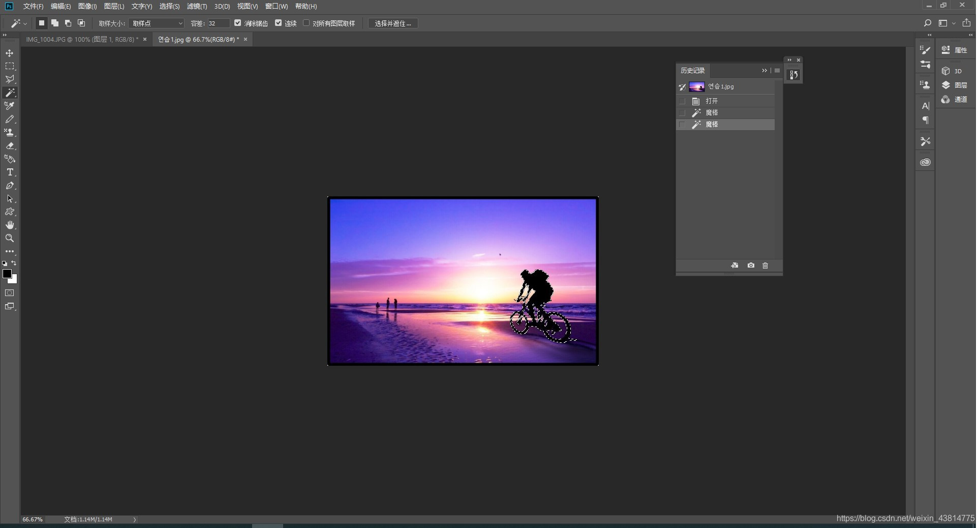The image size is (980, 528).
Task: Select the Eraser tool
Action: [10, 145]
